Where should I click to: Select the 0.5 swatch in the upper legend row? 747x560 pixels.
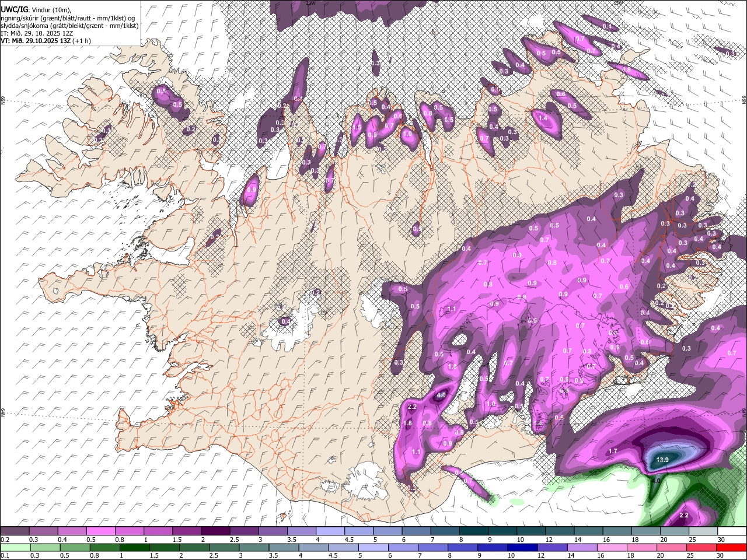(100, 531)
